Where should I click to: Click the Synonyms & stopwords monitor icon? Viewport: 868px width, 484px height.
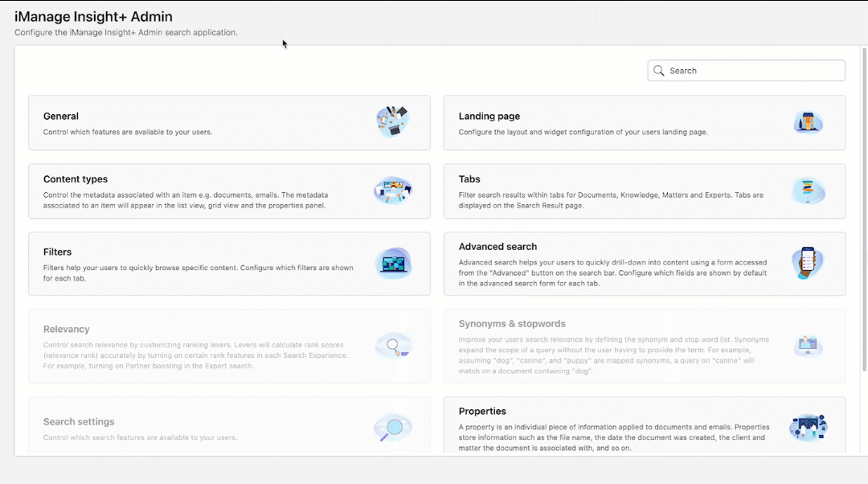pos(808,346)
